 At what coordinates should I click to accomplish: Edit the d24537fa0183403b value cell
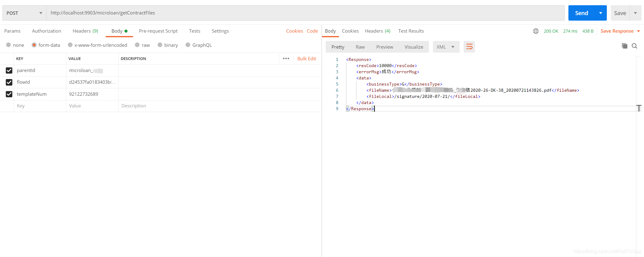click(92, 82)
